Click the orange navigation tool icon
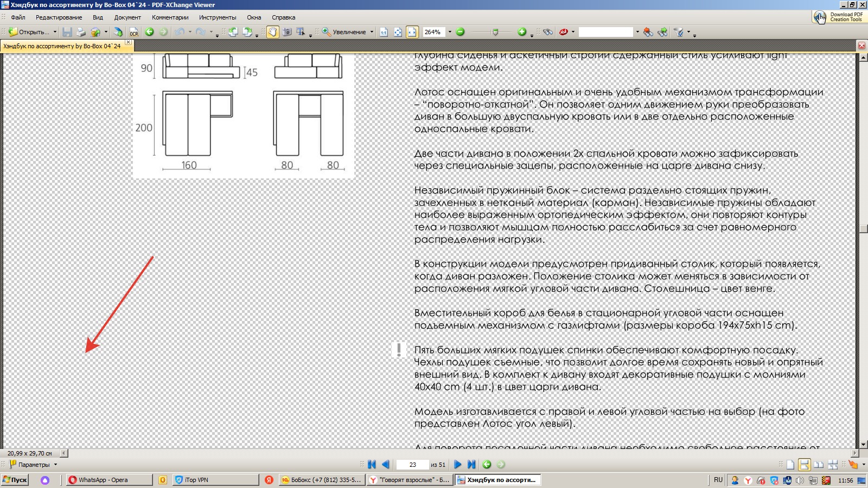This screenshot has height=488, width=868. (x=853, y=465)
